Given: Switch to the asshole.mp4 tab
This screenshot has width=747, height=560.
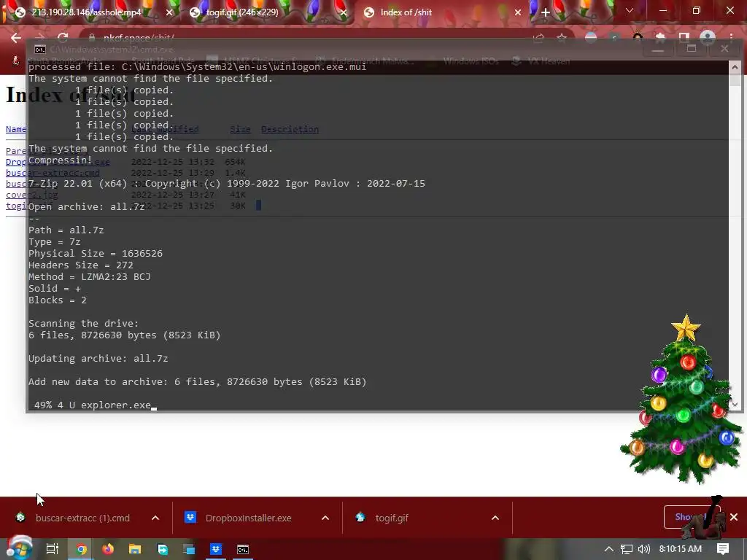Looking at the screenshot, I should click(x=86, y=12).
